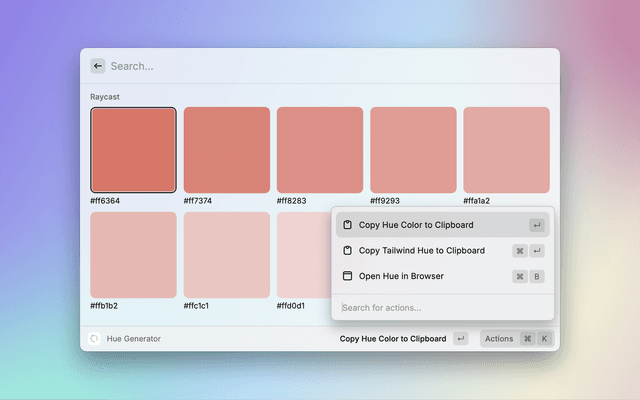This screenshot has height=400, width=640.
Task: Click the Search for actions field
Action: [x=440, y=307]
